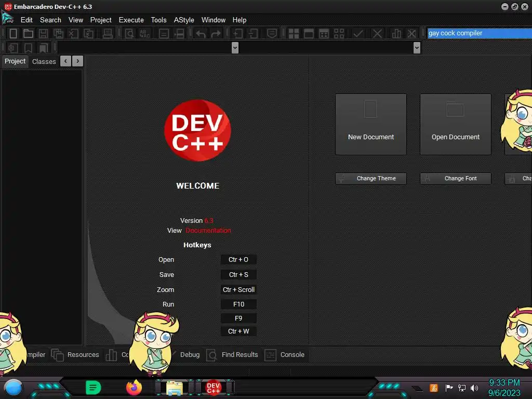Click the Profile analysis chart icon
This screenshot has width=532, height=399.
coord(396,34)
